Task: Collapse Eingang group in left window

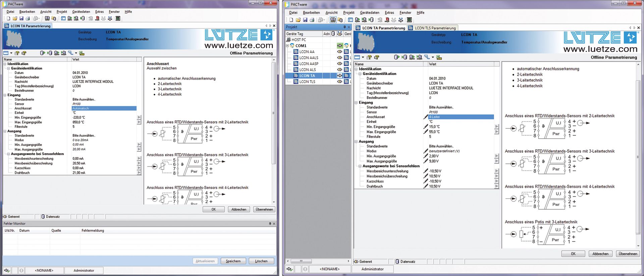Action: [x=5, y=95]
